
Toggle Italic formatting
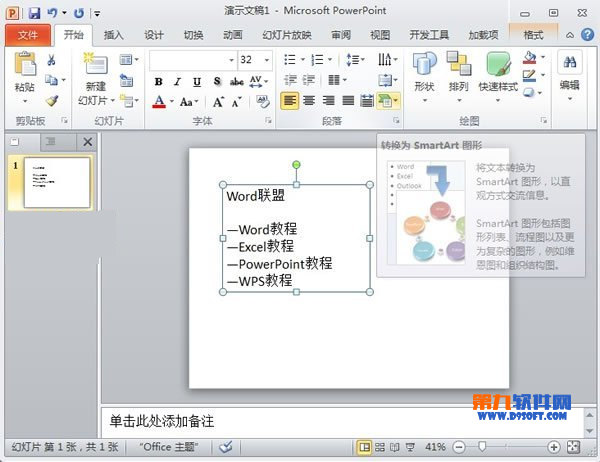[176, 81]
